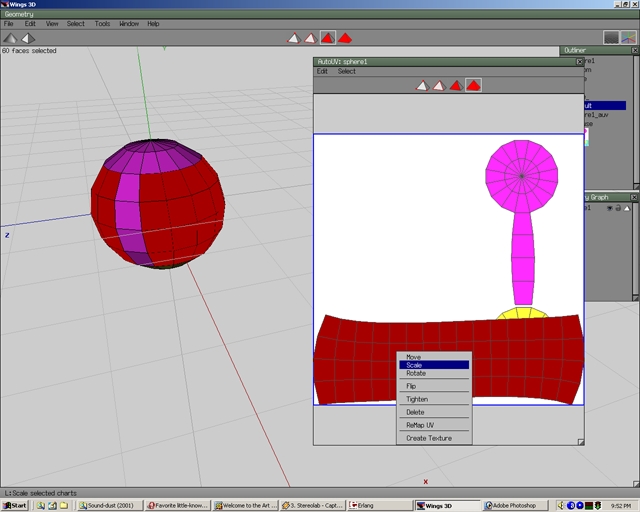Switch AutoUV window to chart/body mode
Image resolution: width=640 pixels, height=512 pixels.
click(x=473, y=85)
